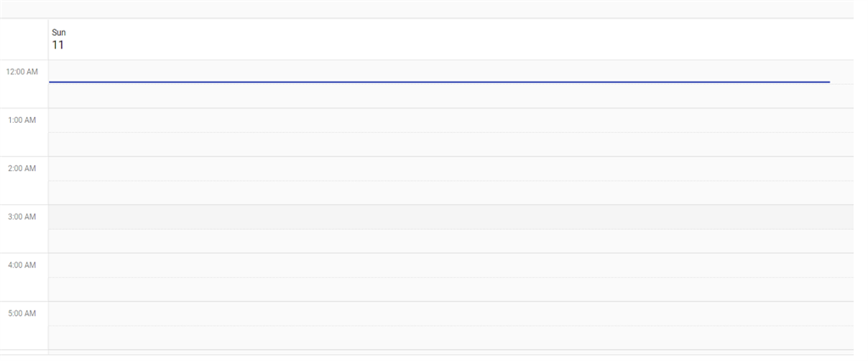Click the Sun 11 day header
Screen dimensions: 868x361
point(58,39)
